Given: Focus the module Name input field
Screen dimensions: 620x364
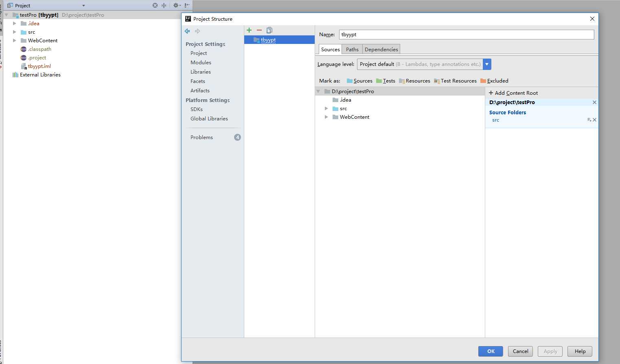Looking at the screenshot, I should tap(467, 35).
